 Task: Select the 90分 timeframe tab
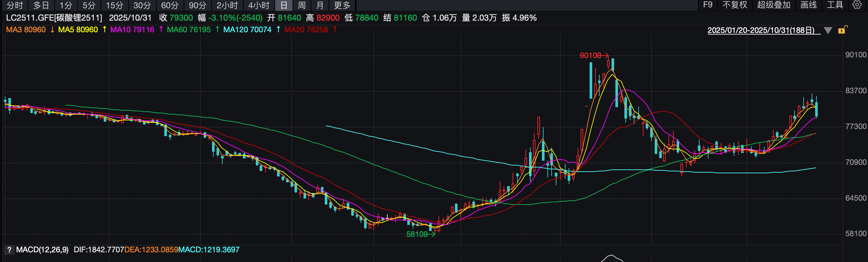198,5
